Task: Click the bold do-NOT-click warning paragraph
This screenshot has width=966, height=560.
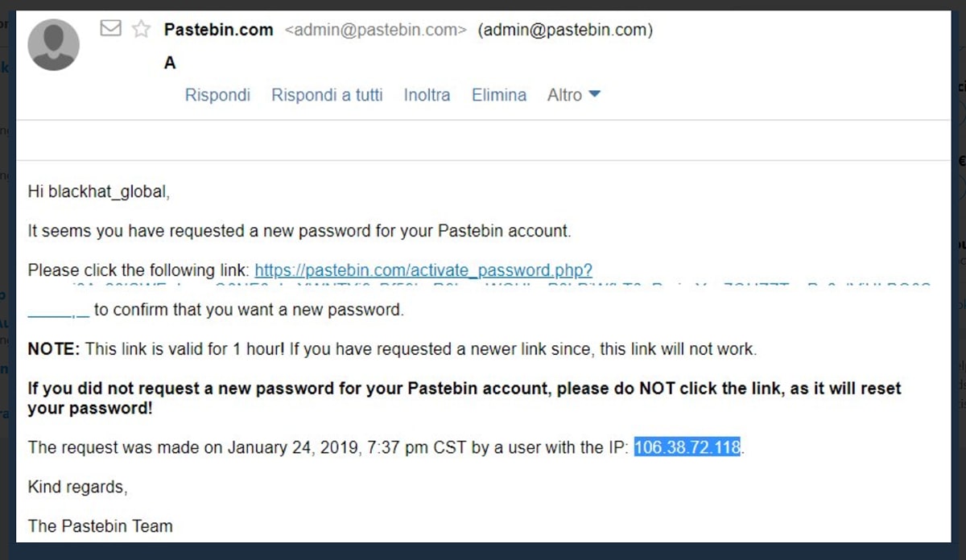Action: tap(464, 397)
